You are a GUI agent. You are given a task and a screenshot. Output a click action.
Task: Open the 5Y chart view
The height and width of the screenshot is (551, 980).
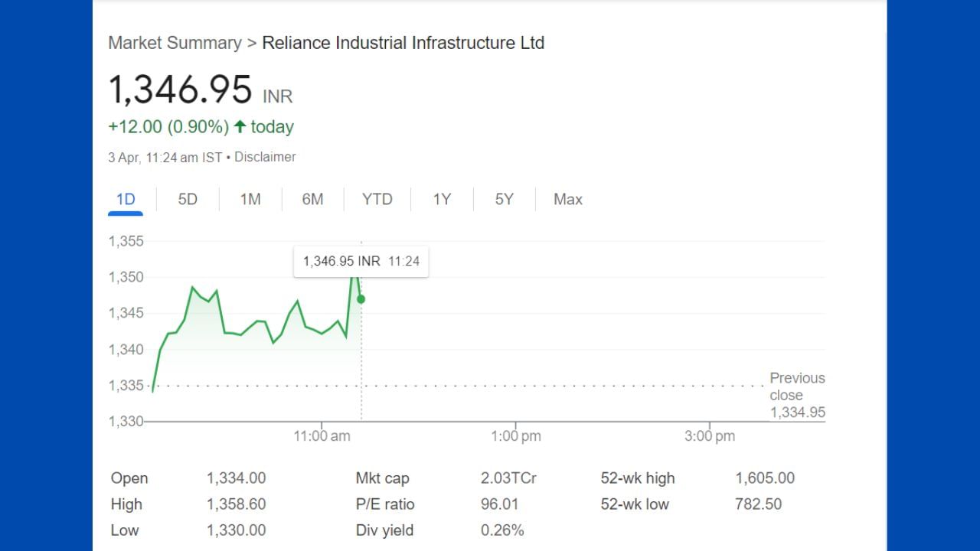504,200
